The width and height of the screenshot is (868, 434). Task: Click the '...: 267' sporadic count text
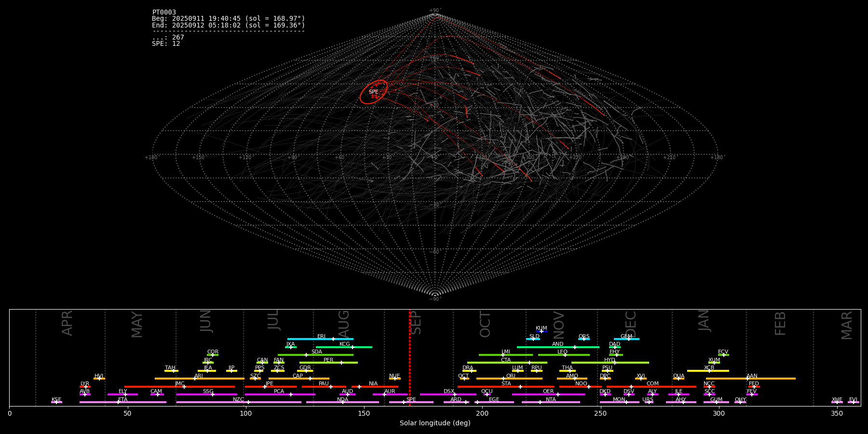pos(168,38)
